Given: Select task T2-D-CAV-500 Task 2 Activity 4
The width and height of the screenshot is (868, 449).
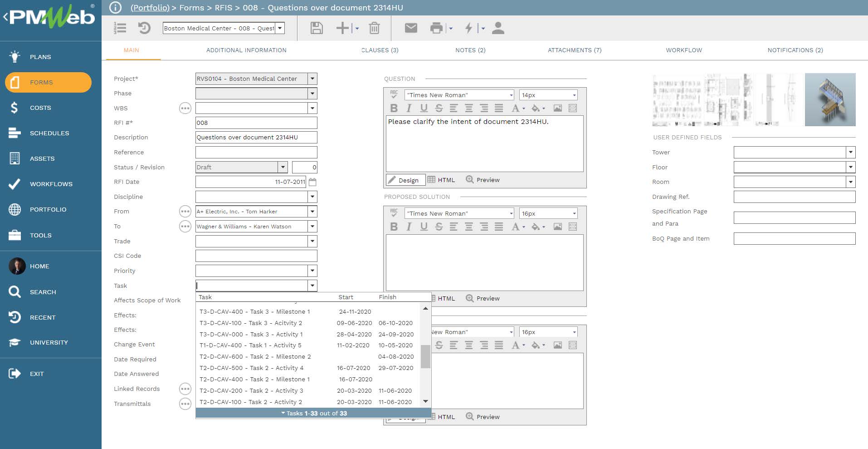Looking at the screenshot, I should tap(308, 368).
